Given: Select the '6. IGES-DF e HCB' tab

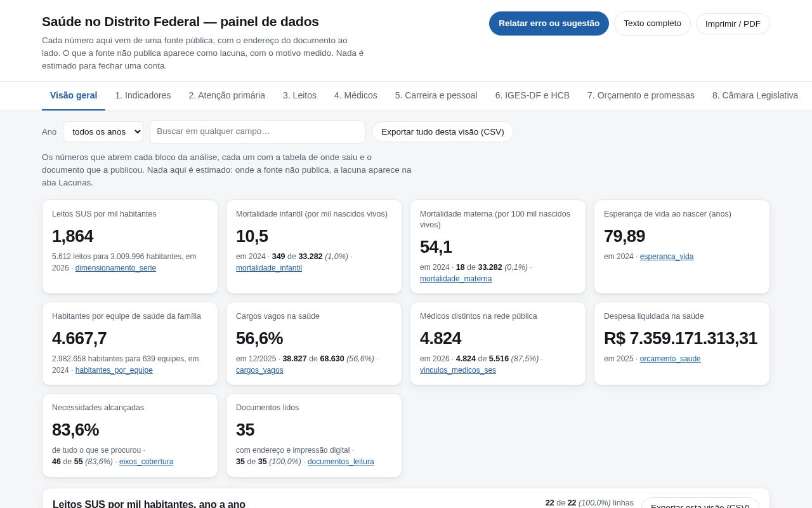Looking at the screenshot, I should 532,95.
